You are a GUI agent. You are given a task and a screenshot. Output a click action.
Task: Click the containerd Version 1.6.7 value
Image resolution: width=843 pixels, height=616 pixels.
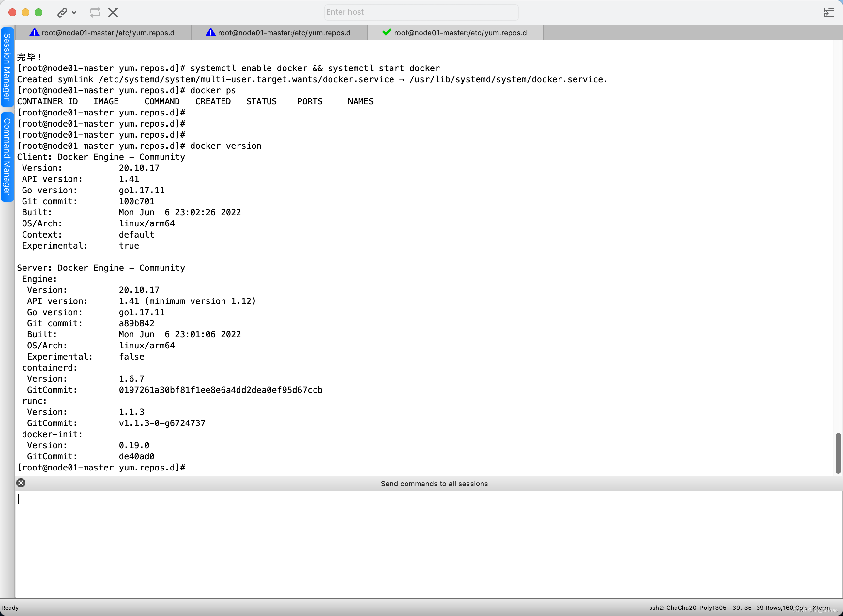coord(131,379)
